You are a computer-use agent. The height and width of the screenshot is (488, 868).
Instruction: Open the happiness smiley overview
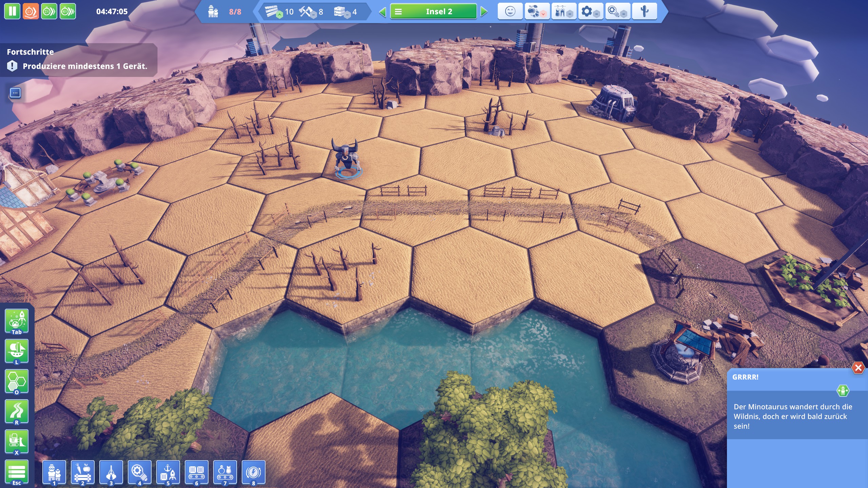point(510,12)
